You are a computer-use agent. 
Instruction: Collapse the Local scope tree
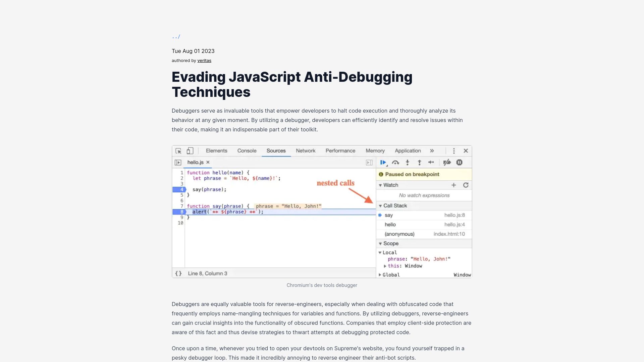coord(380,253)
